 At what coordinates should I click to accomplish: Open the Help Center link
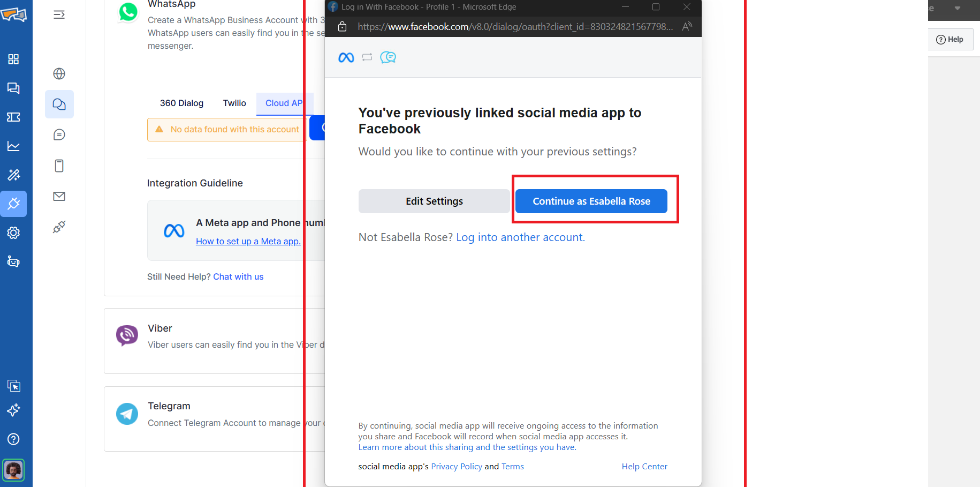tap(644, 467)
